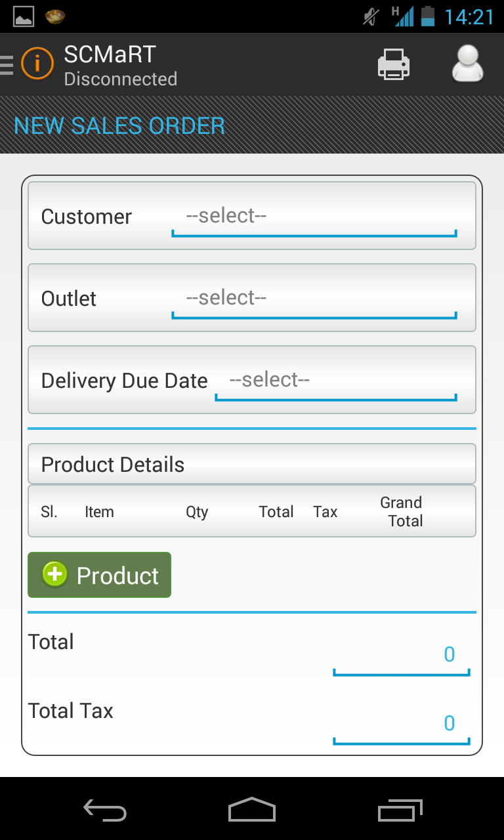This screenshot has width=504, height=840.
Task: Expand the Outlet select dropdown
Action: coord(314,299)
